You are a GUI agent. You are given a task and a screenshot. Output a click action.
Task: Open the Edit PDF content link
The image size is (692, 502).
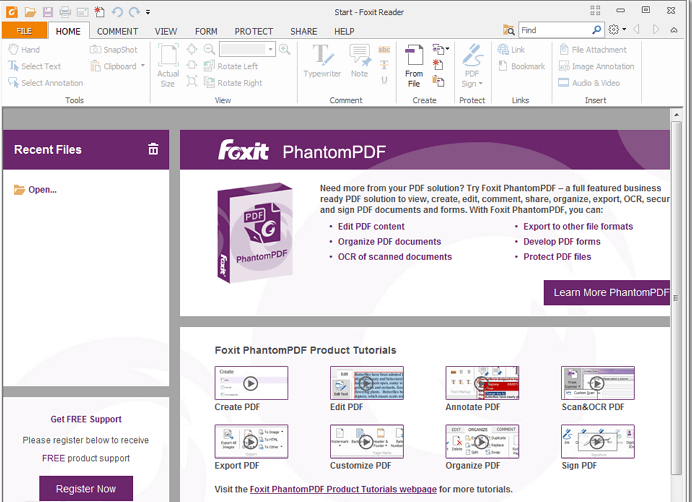tap(371, 226)
